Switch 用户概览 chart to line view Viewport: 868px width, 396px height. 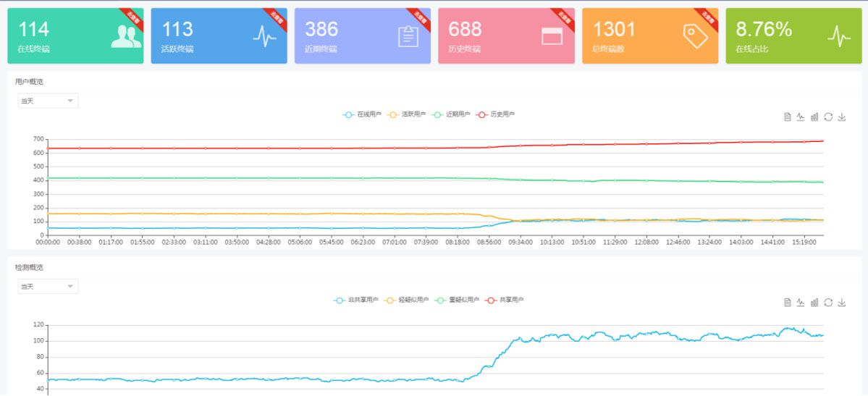point(801,117)
